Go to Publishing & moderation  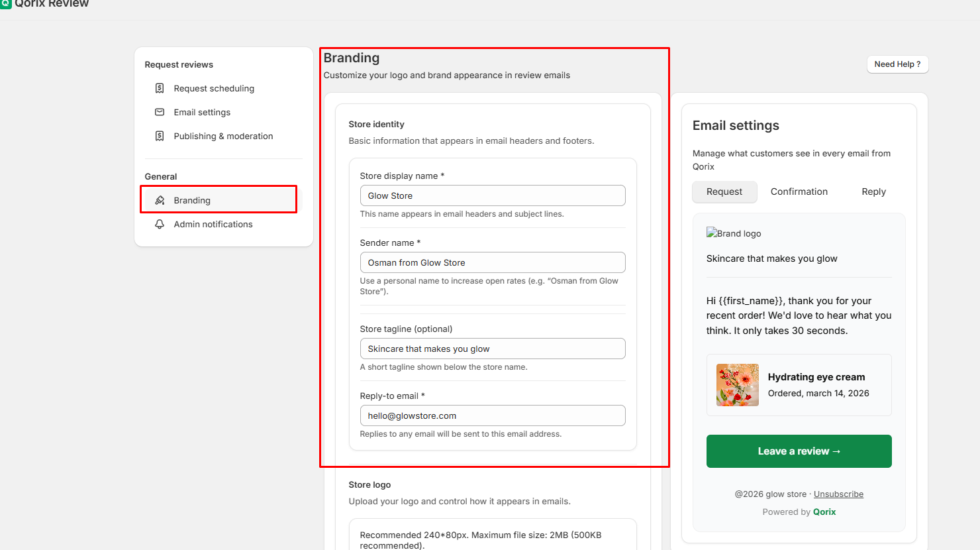pos(224,136)
